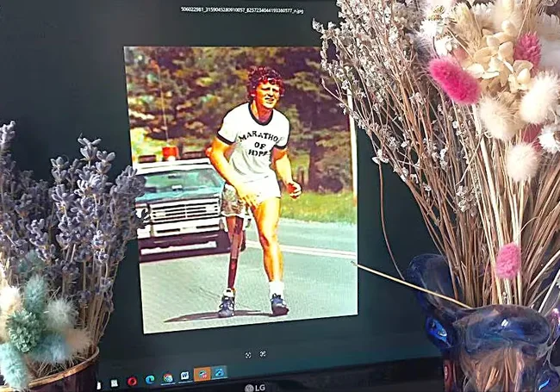
Task: Click the partially hidden leftmost taskbar icon
Action: coord(99,383)
